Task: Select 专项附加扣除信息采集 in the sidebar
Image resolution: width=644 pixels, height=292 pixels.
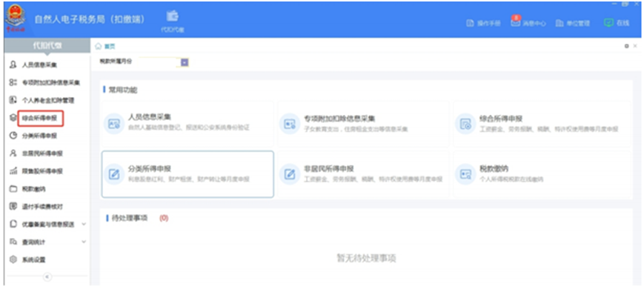Action: (44, 82)
